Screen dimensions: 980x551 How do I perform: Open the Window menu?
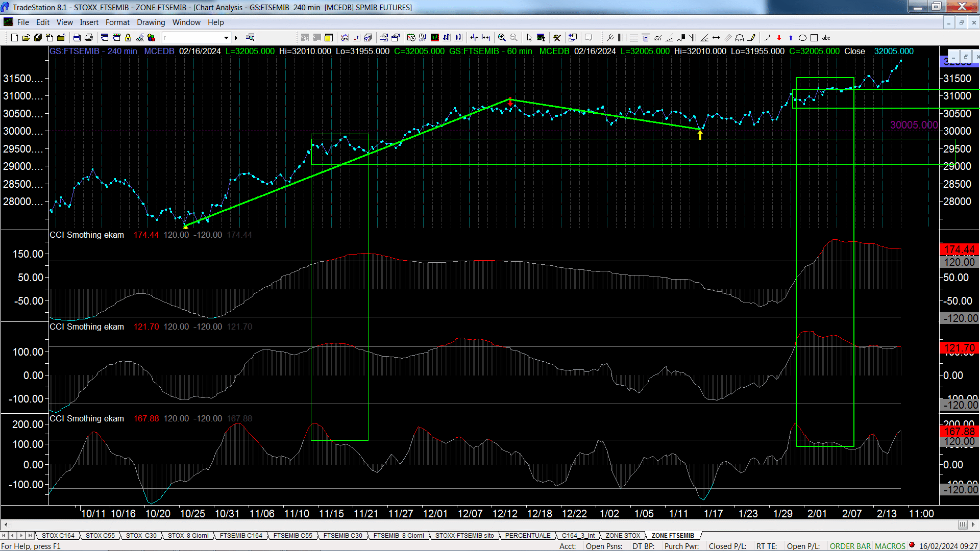[x=186, y=22]
